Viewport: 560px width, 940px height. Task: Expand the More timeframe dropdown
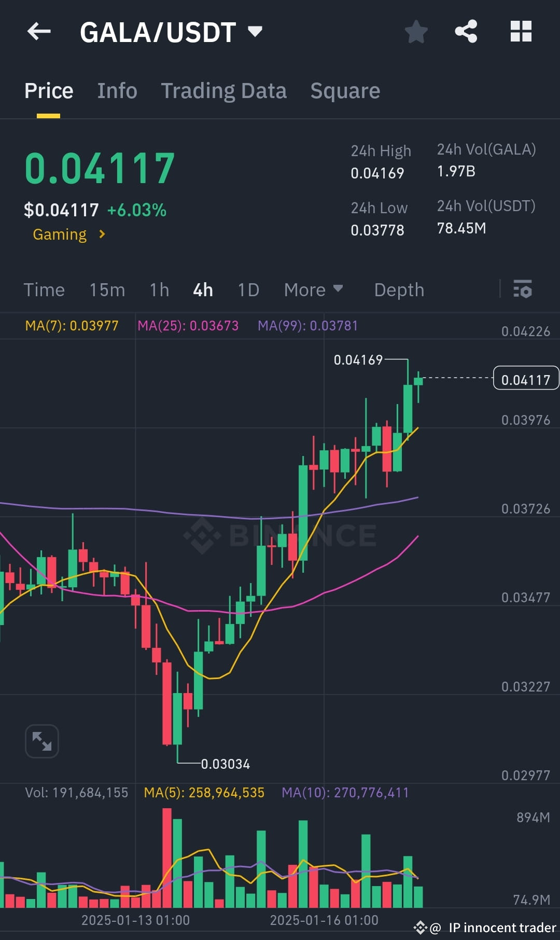click(x=313, y=289)
